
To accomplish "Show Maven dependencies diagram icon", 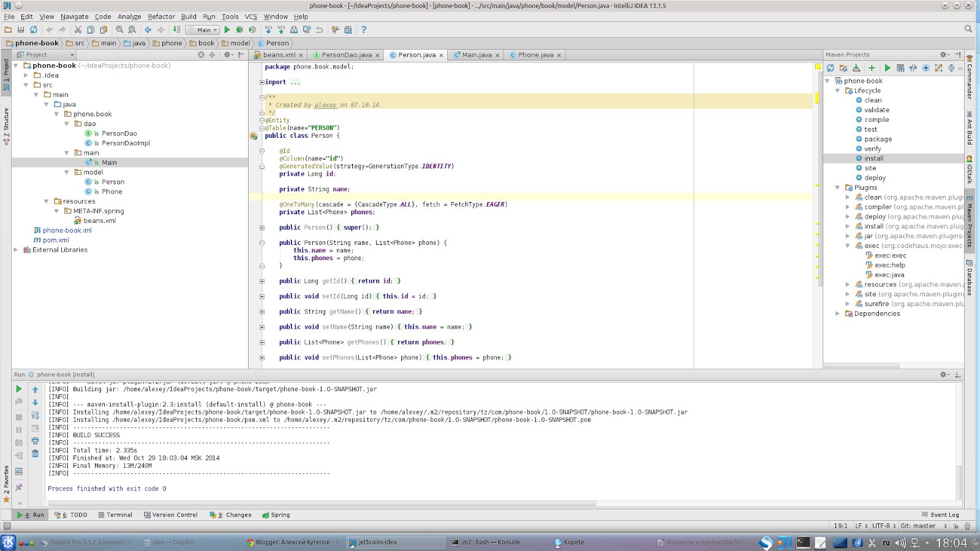I will click(938, 68).
